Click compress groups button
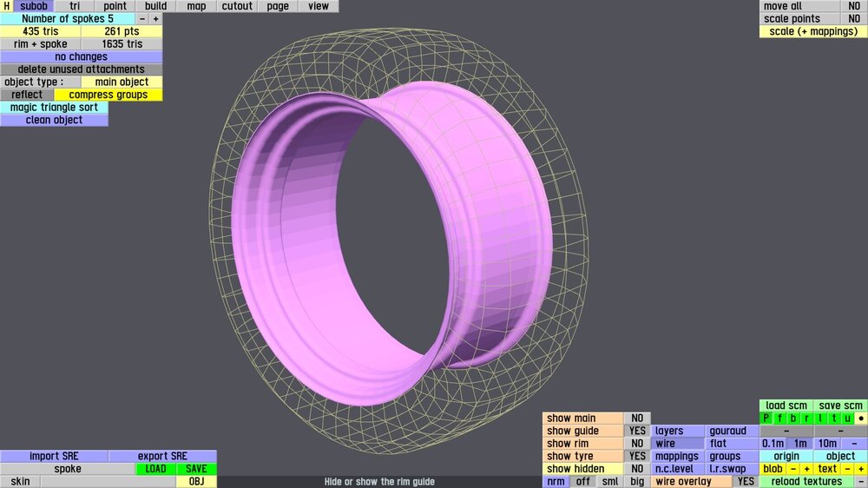The image size is (868, 488). click(108, 95)
